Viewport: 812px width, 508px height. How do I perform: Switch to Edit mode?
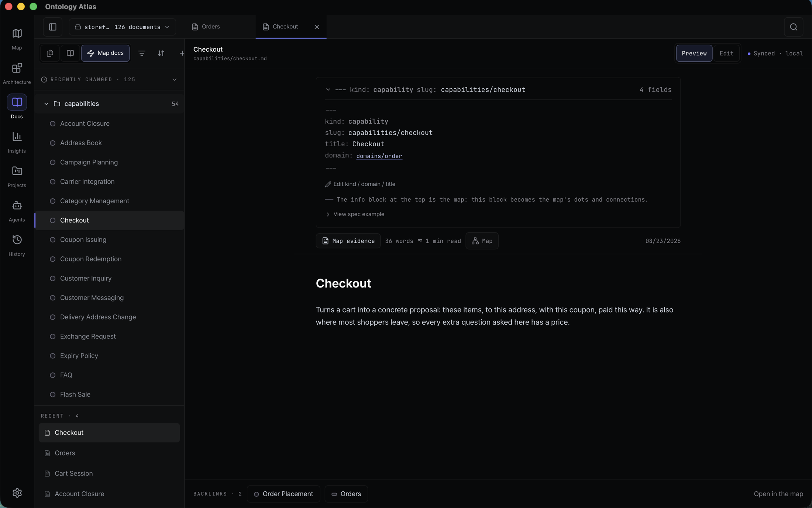726,53
